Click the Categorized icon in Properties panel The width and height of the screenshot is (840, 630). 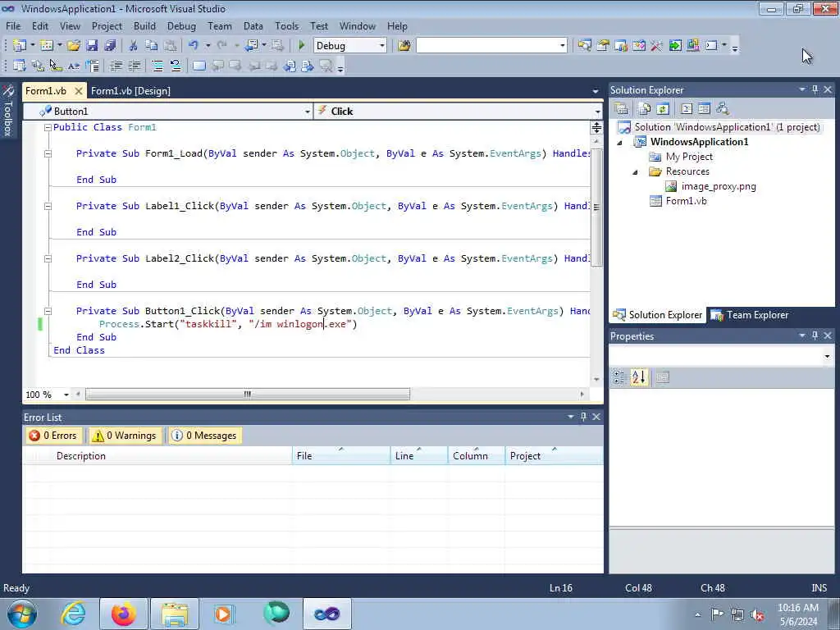(x=620, y=377)
